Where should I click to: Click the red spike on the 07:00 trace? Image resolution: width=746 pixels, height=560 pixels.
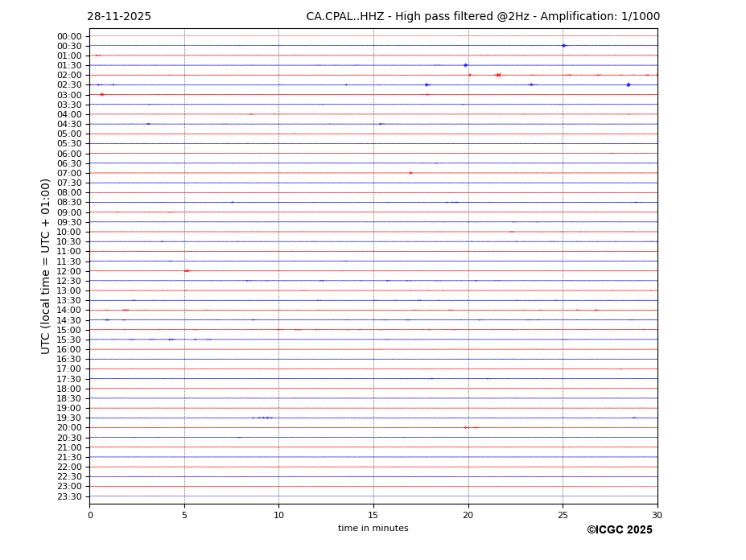(x=410, y=173)
